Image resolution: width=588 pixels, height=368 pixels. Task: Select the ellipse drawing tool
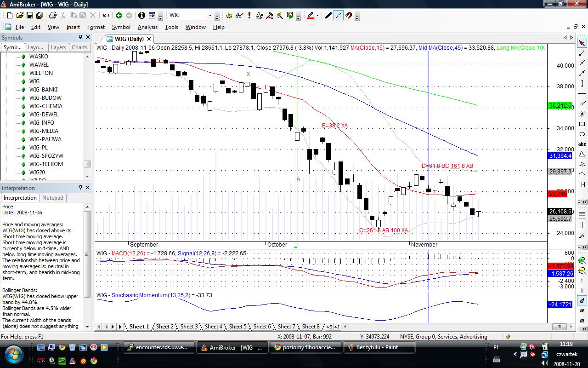pyautogui.click(x=582, y=134)
